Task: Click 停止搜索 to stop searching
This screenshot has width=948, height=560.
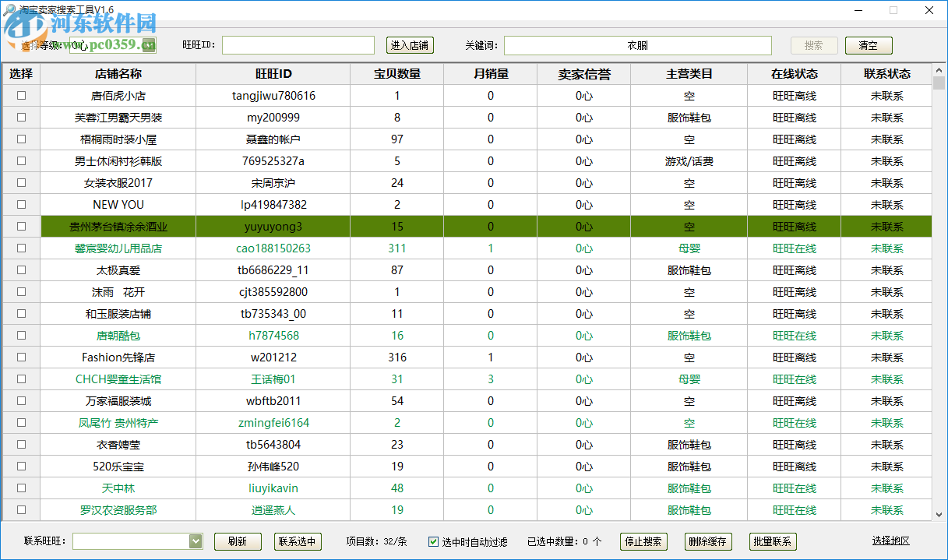Action: 642,541
